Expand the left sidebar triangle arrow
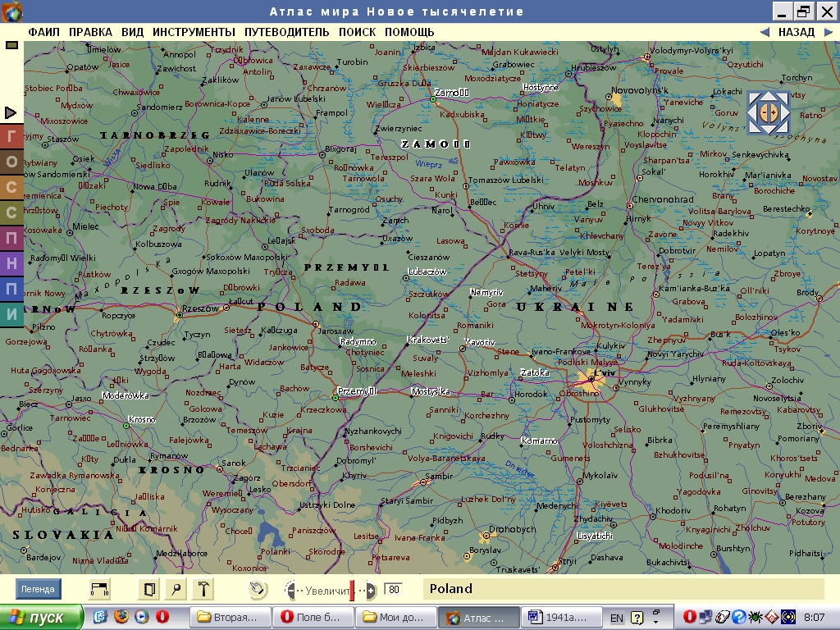Screen dimensions: 840x630 point(10,112)
